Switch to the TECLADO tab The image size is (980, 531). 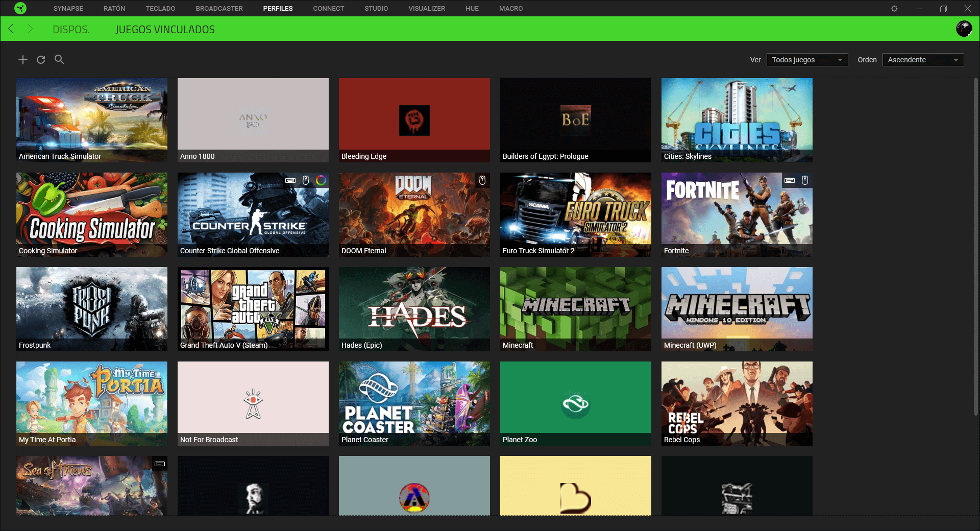(x=160, y=8)
